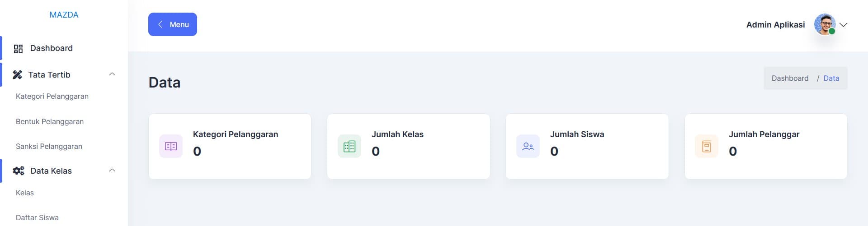Open Kategori Pelanggaran in the sidebar
The height and width of the screenshot is (226, 868).
point(52,97)
